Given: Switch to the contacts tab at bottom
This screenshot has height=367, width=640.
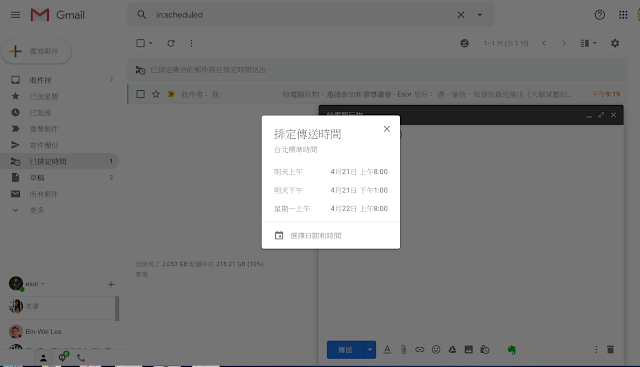Looking at the screenshot, I should point(43,358).
